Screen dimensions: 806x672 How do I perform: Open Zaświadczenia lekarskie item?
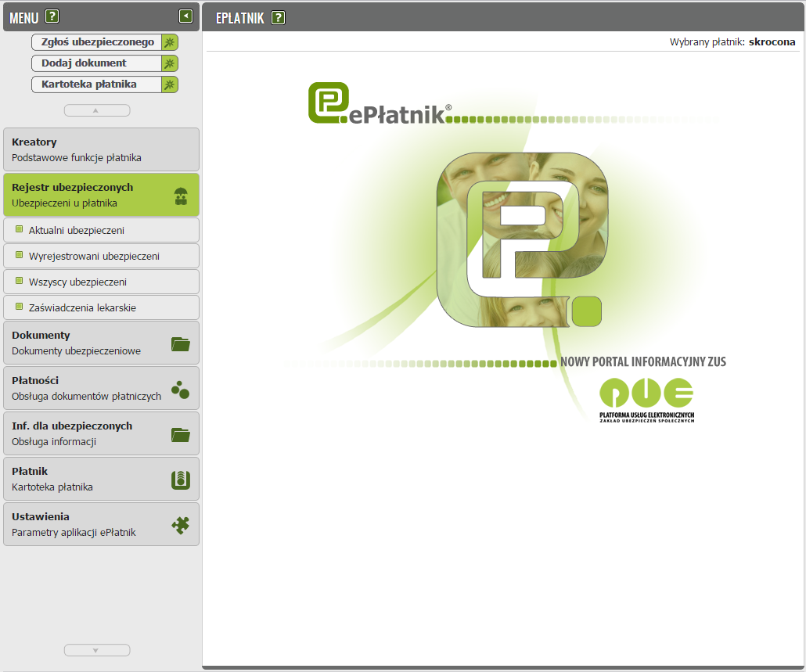101,307
